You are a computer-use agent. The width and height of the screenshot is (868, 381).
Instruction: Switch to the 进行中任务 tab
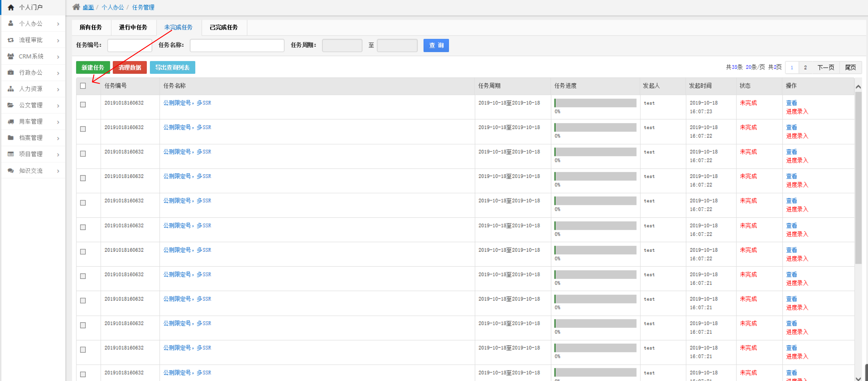pyautogui.click(x=133, y=27)
